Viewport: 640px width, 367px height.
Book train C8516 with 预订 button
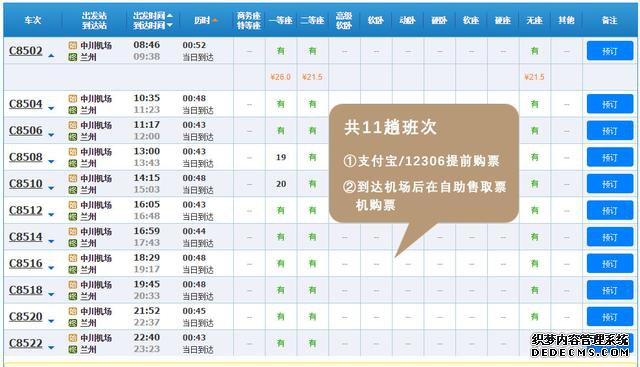pos(610,263)
